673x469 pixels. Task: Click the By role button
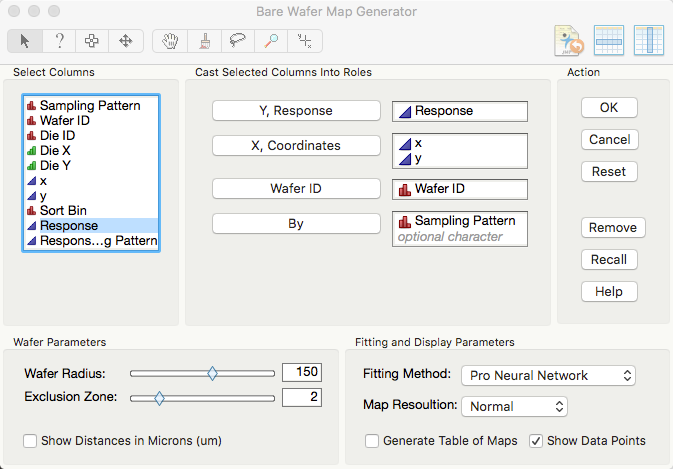point(296,224)
